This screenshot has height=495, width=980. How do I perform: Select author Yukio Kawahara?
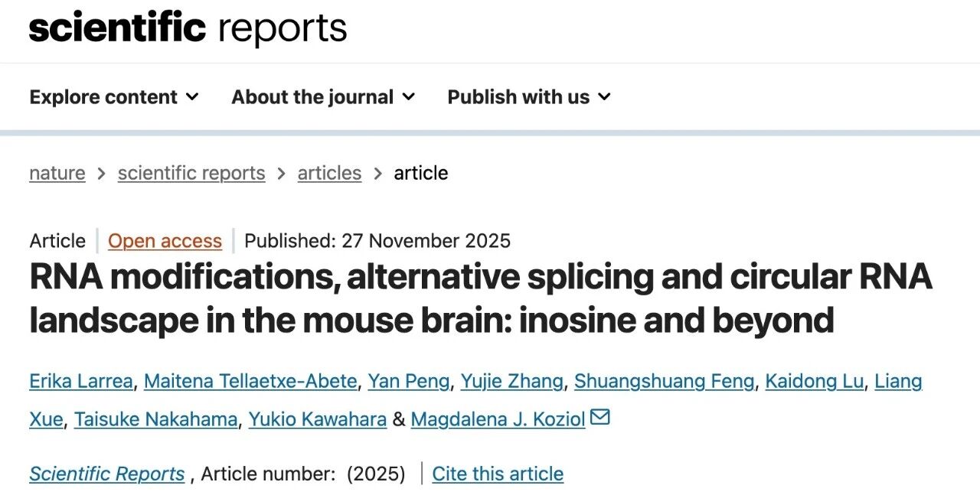point(317,419)
